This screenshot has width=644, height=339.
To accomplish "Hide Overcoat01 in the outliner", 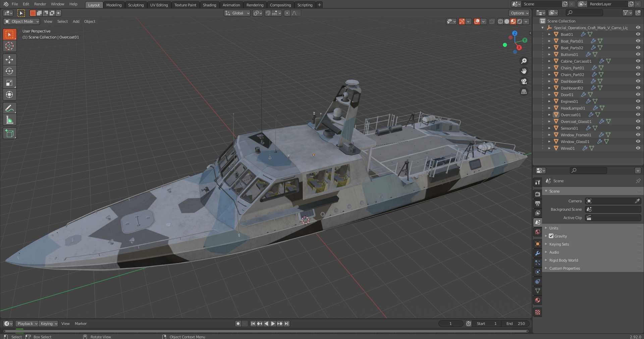I will point(638,115).
